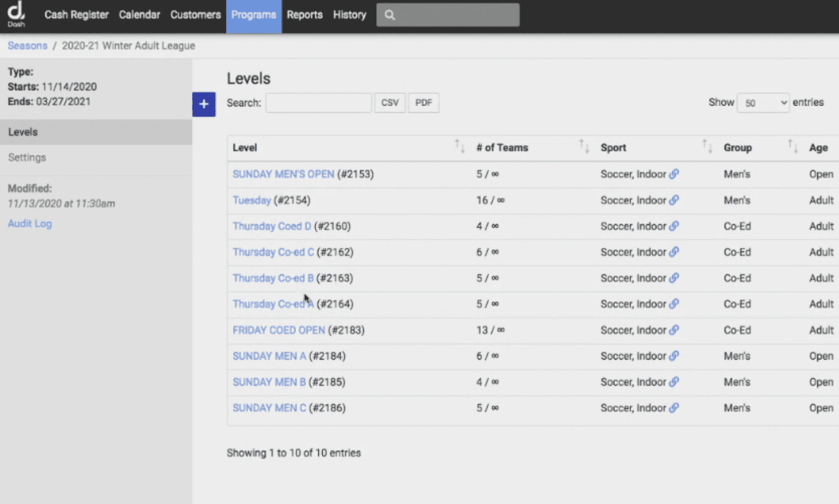Open the Programs tab
This screenshot has width=839, height=504.
click(x=253, y=15)
